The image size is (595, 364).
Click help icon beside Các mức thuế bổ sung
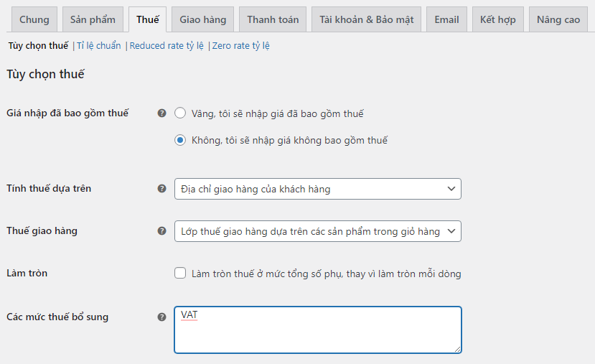[161, 317]
